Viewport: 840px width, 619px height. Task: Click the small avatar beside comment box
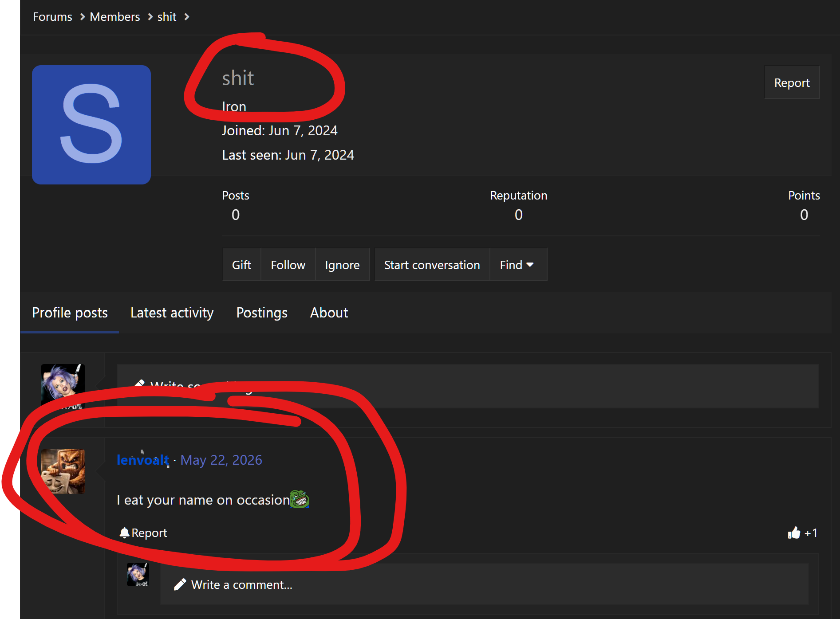[x=138, y=575]
